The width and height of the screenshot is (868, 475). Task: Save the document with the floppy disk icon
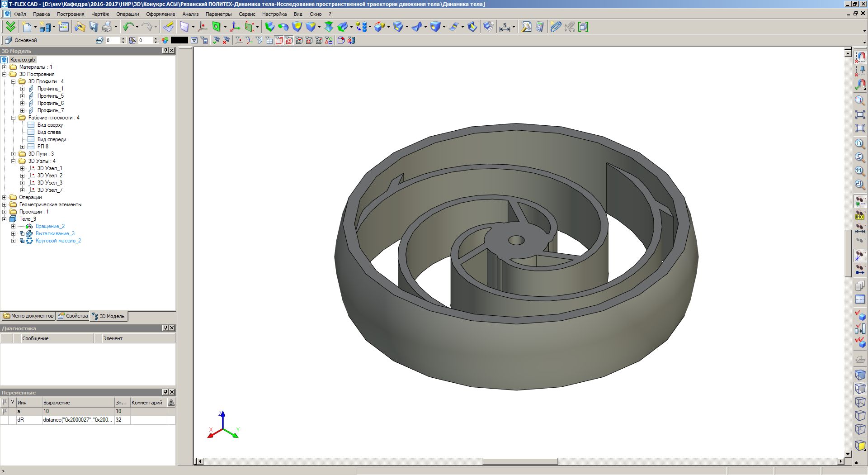pos(94,27)
